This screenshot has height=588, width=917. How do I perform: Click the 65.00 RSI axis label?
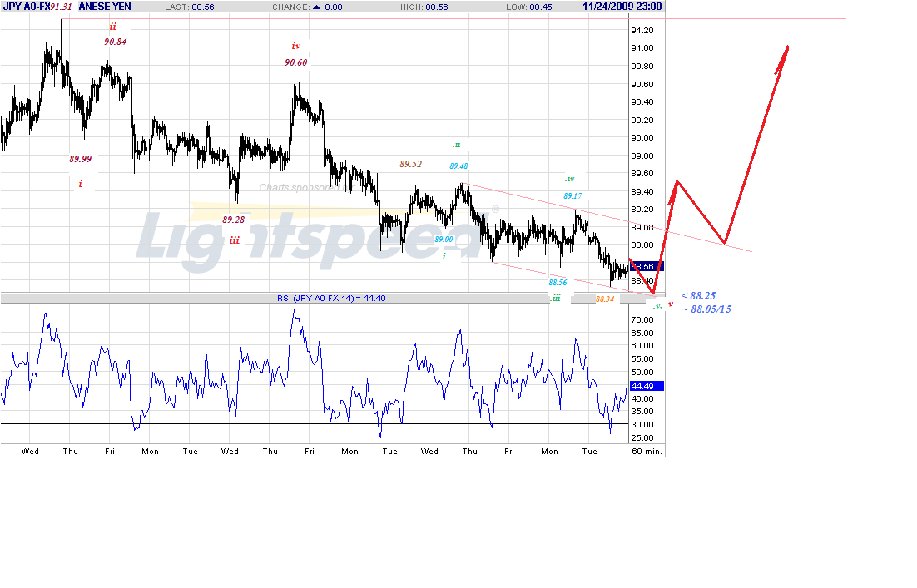tap(642, 334)
